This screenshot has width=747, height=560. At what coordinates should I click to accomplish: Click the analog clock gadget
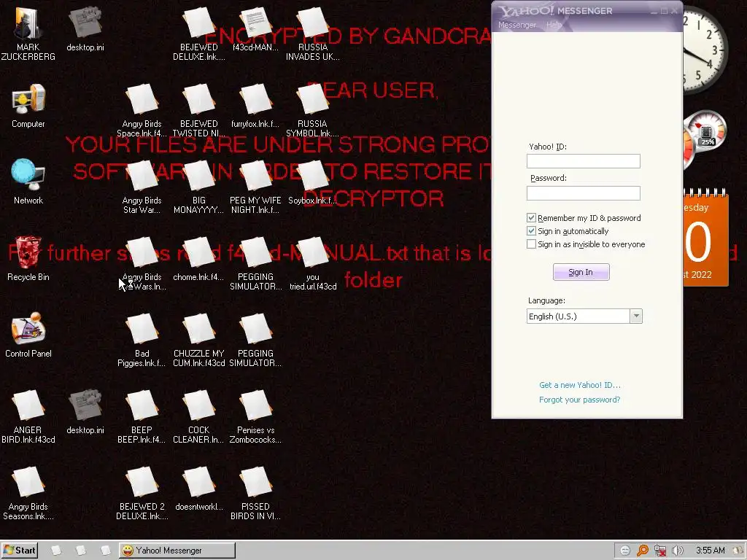[x=705, y=50]
